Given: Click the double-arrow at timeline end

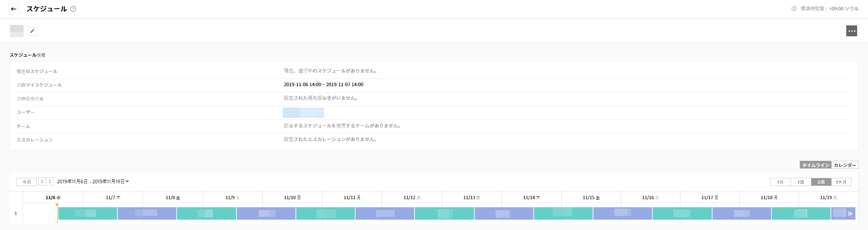Looking at the screenshot, I should pyautogui.click(x=850, y=213).
